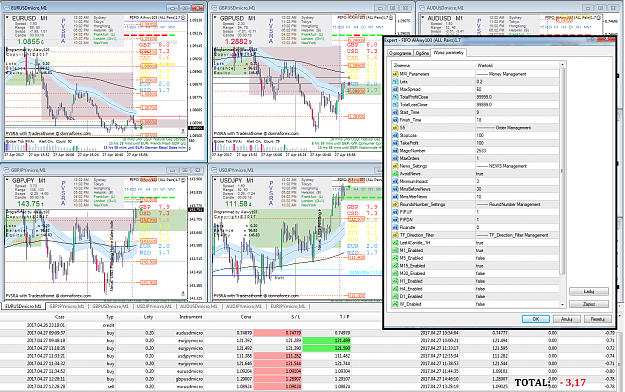Screen dimensions: 625x392
Task: Click the parameter list vertical scrollbar thumb
Action: [x=562, y=171]
